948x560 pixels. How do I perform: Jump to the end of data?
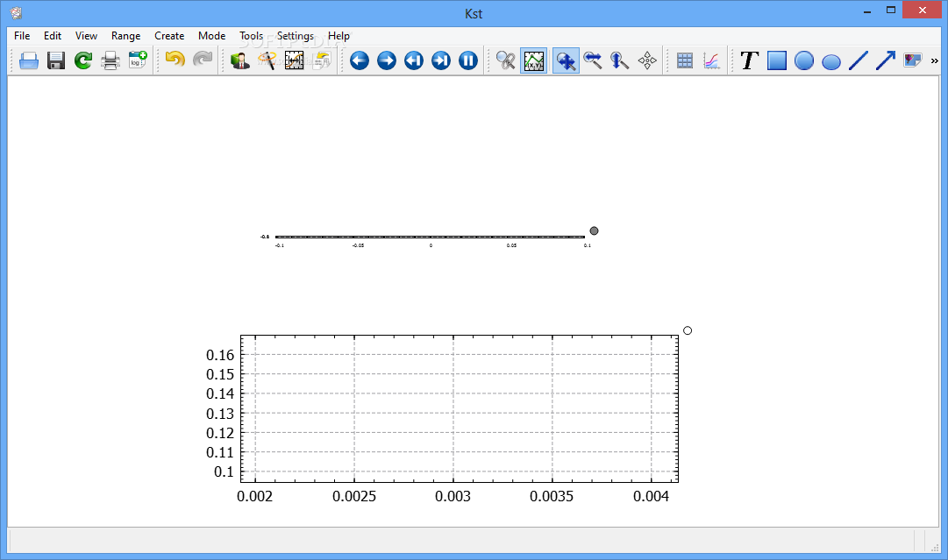point(441,60)
